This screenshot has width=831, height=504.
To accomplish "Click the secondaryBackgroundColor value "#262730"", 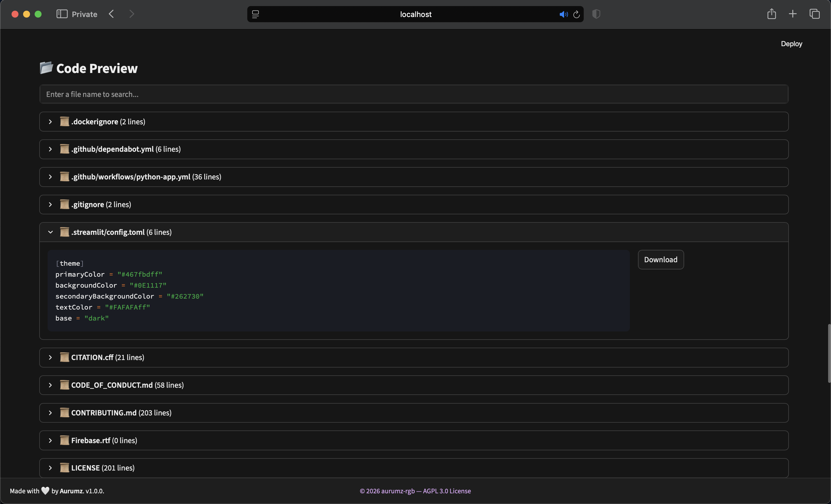I will tap(185, 296).
